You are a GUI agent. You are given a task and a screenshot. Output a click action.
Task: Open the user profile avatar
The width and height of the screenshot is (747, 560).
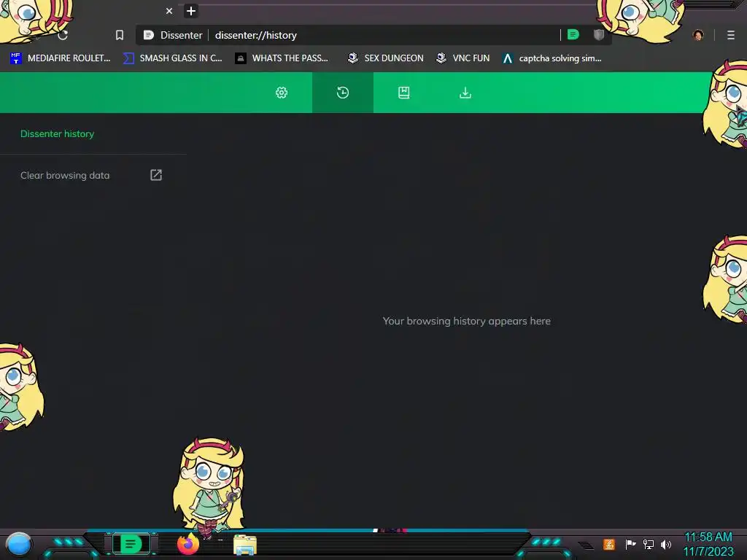[698, 35]
